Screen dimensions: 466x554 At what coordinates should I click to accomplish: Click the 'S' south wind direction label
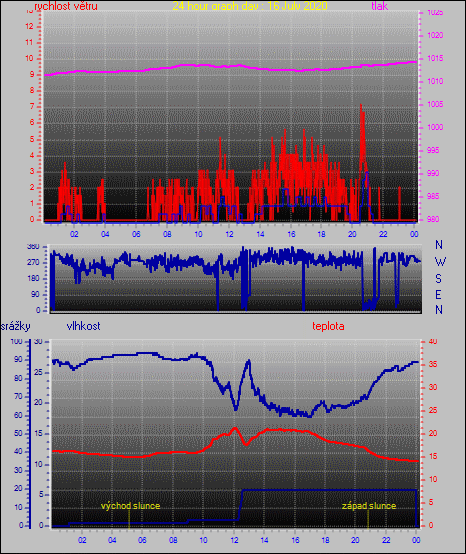tap(438, 279)
